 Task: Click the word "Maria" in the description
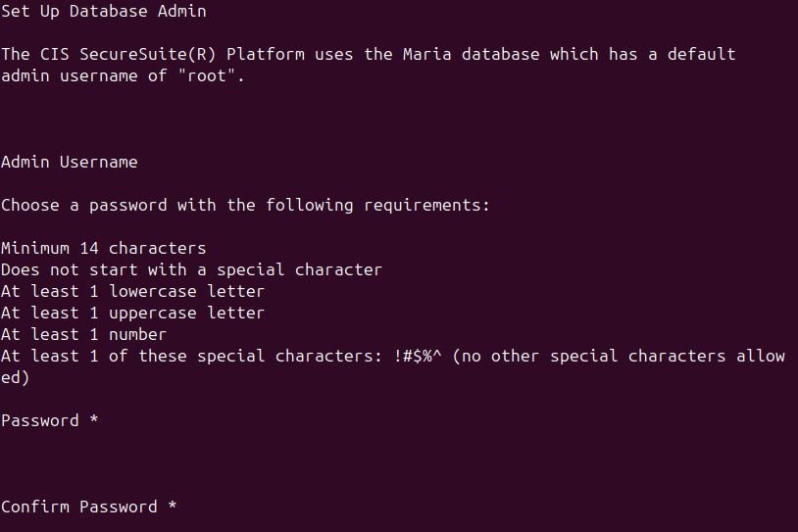427,55
